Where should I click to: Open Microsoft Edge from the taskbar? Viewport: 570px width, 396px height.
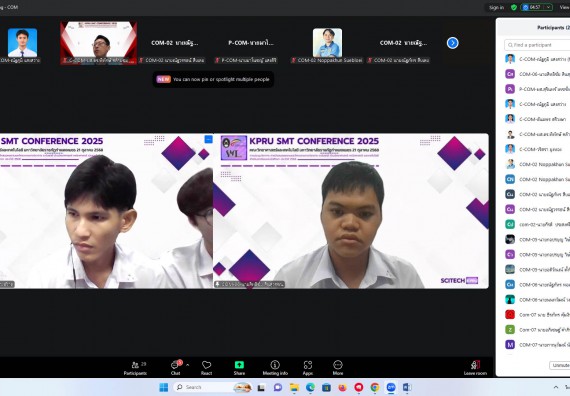click(310, 388)
